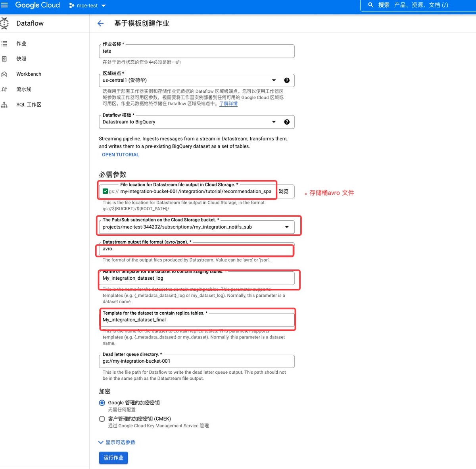Focus the top search box
Image resolution: width=476 pixels, height=469 pixels.
[418, 5]
